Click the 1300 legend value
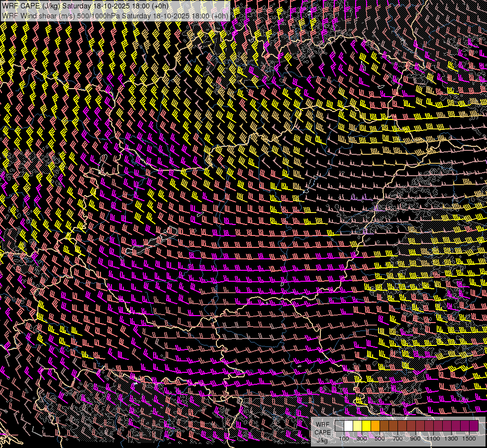Screen dimensions: 487x448 coord(451,439)
